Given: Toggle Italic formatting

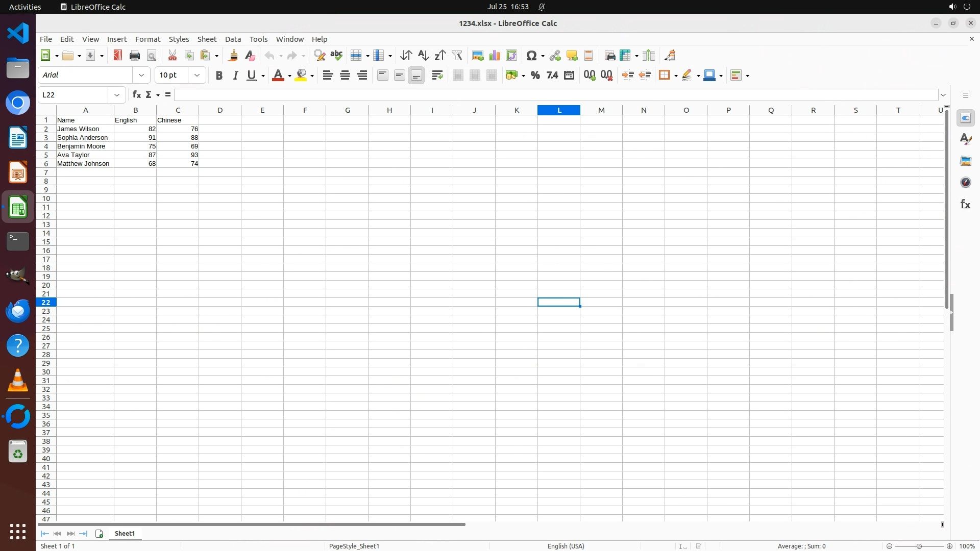Looking at the screenshot, I should tap(235, 76).
